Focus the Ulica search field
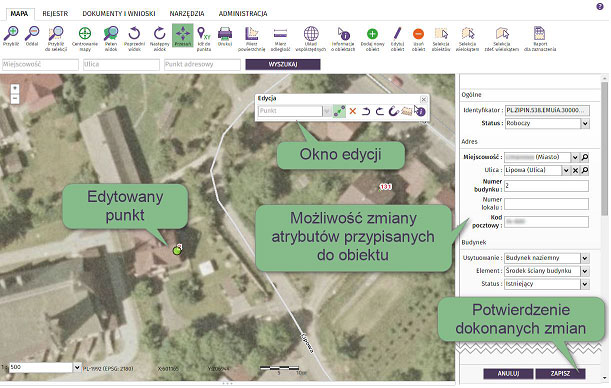 (x=121, y=64)
